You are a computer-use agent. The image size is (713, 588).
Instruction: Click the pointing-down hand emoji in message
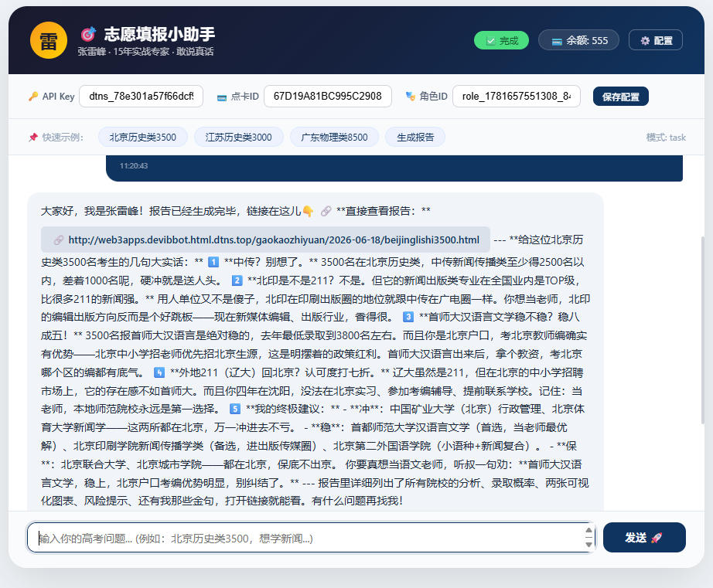pos(308,211)
